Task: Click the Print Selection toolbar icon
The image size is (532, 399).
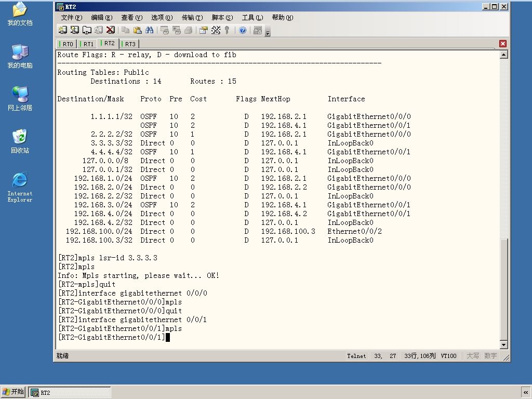Action: [177, 30]
